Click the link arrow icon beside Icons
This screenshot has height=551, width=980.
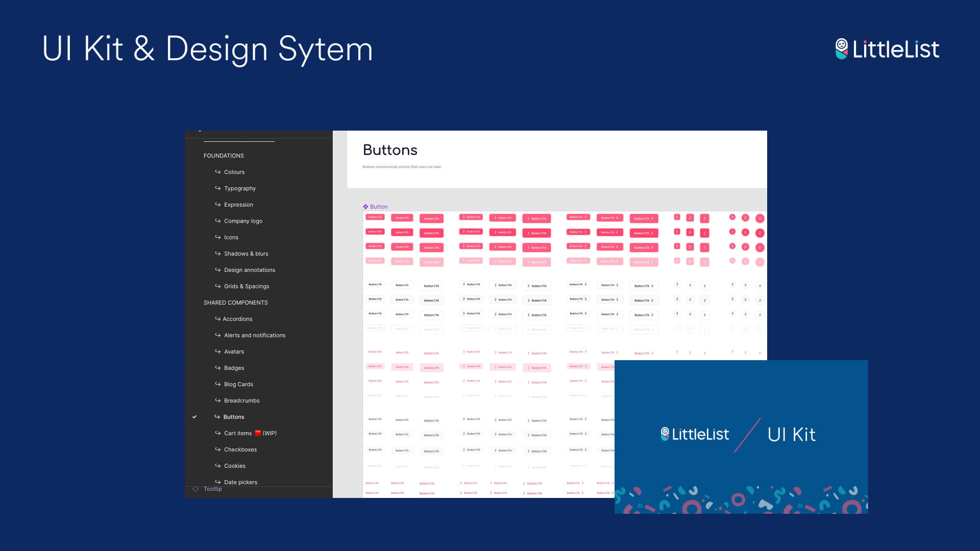(x=218, y=237)
